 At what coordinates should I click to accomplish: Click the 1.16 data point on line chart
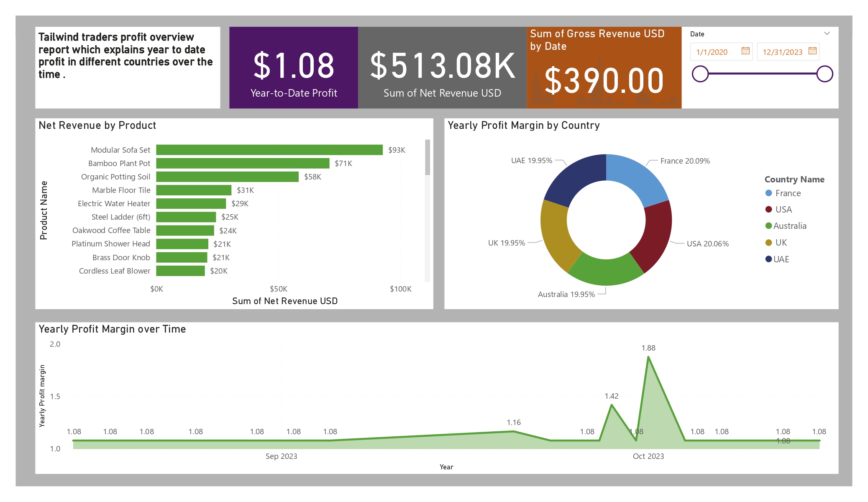[x=514, y=432]
